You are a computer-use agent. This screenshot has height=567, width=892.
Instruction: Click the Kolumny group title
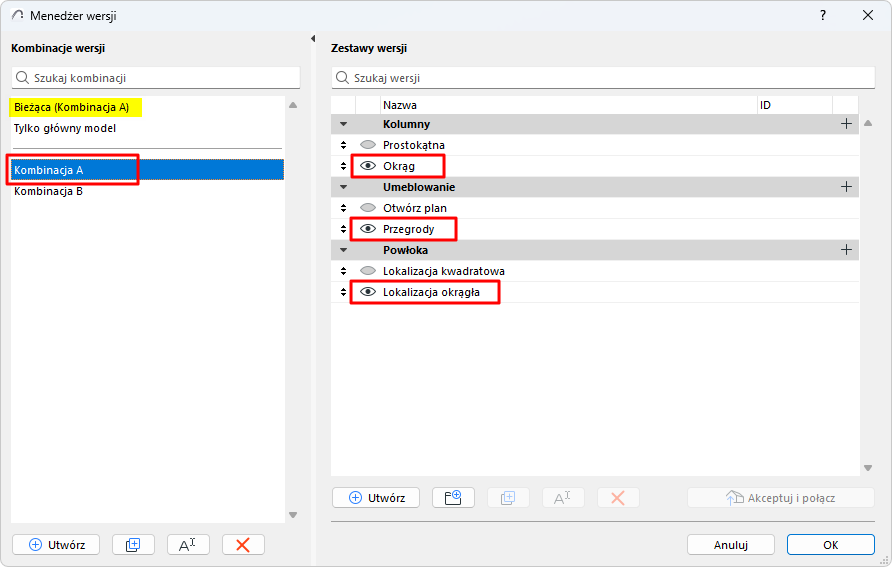[406, 124]
